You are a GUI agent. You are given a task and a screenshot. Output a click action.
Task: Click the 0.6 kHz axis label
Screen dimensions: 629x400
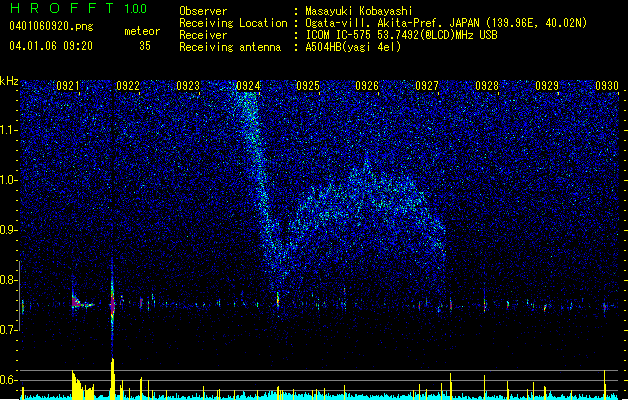click(x=9, y=380)
